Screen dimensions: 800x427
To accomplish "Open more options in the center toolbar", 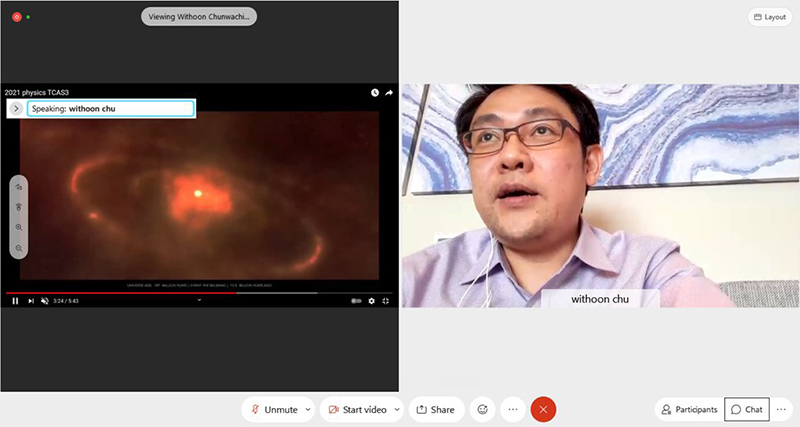I will (513, 409).
